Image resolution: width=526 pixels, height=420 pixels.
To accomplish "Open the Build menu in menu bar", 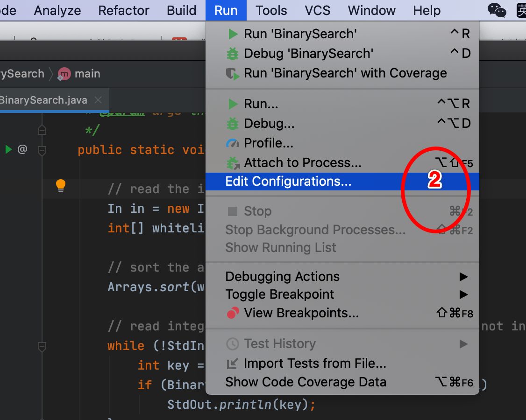I will click(182, 10).
